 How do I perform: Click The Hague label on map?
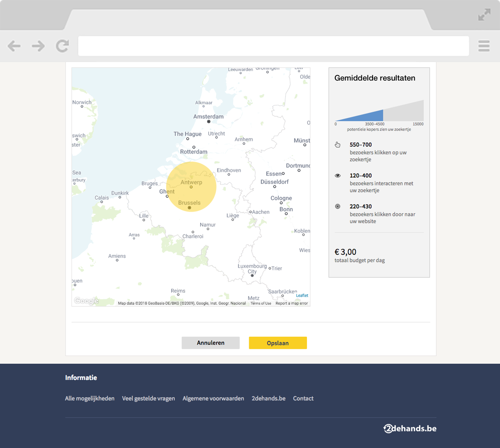click(187, 134)
